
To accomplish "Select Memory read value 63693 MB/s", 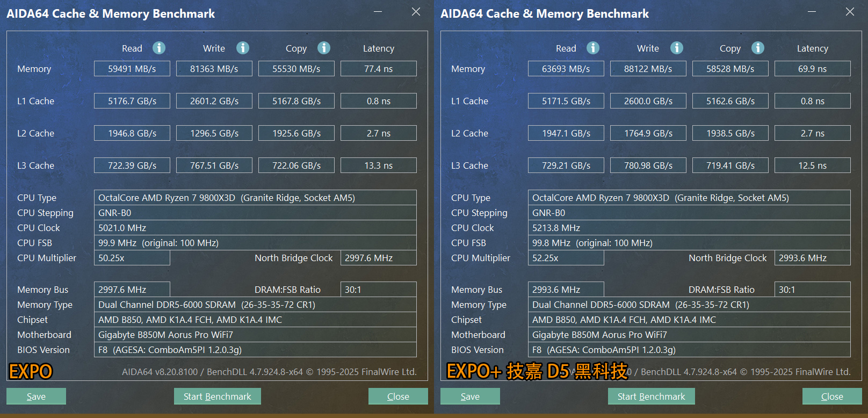I will pos(566,69).
